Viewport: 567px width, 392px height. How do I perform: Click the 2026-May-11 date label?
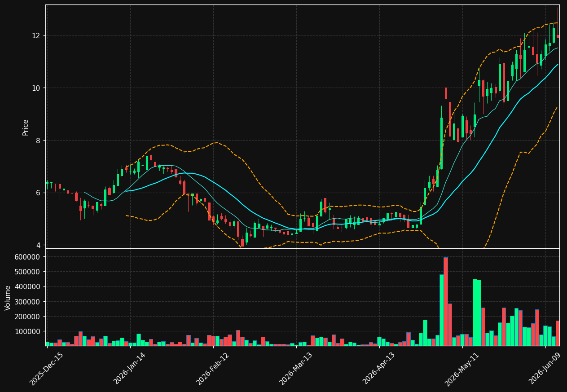click(x=462, y=369)
